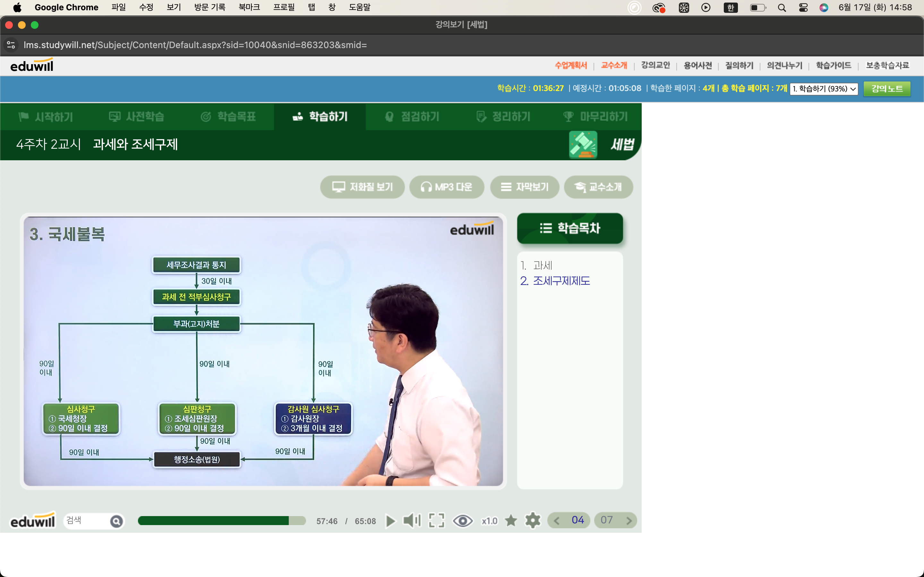Enter fullscreen mode with the corners icon
The width and height of the screenshot is (924, 577).
coord(436,521)
